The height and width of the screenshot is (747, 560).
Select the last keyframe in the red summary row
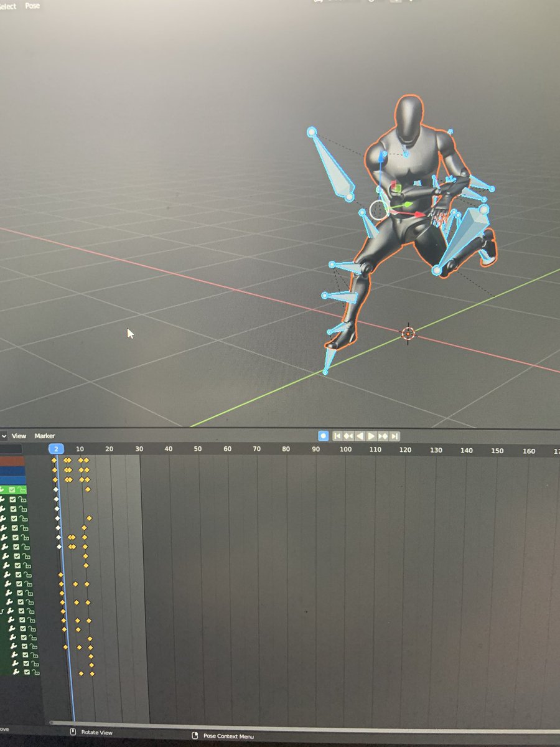86,460
